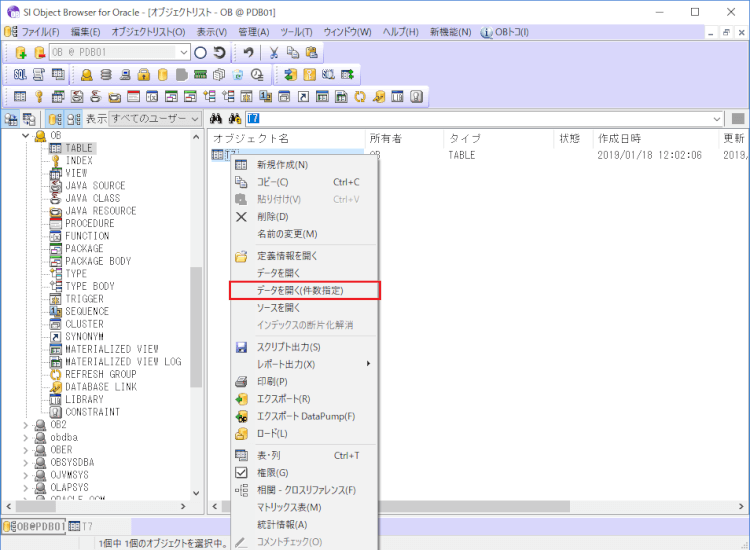Viewport: 750px width, 550px height.
Task: Collapse the OB schema tree node
Action: [26, 135]
